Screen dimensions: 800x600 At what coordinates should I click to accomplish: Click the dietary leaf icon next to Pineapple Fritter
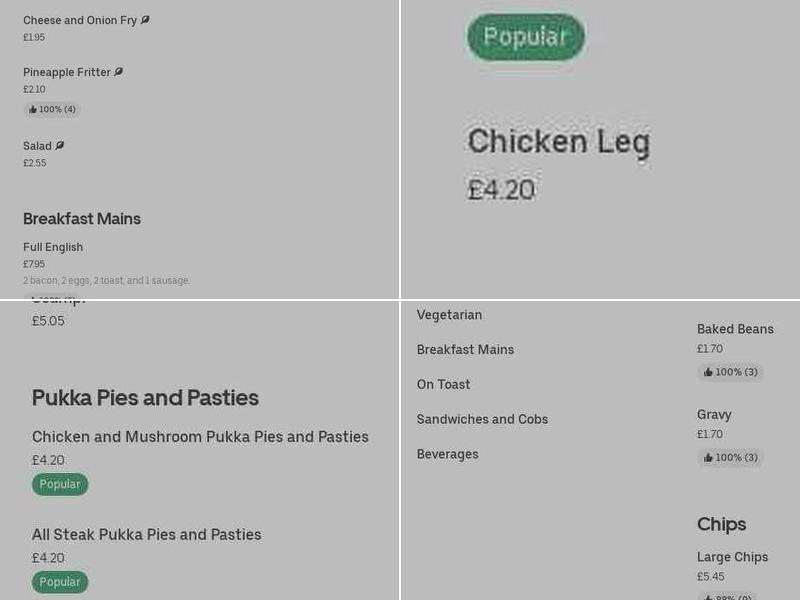[118, 70]
